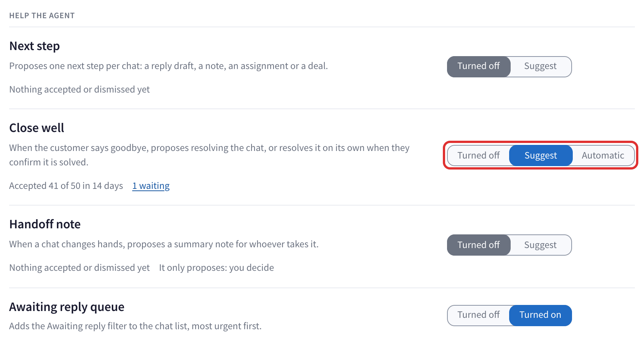The height and width of the screenshot is (355, 644).
Task: Click the Awaiting reply queue heading
Action: click(x=67, y=307)
